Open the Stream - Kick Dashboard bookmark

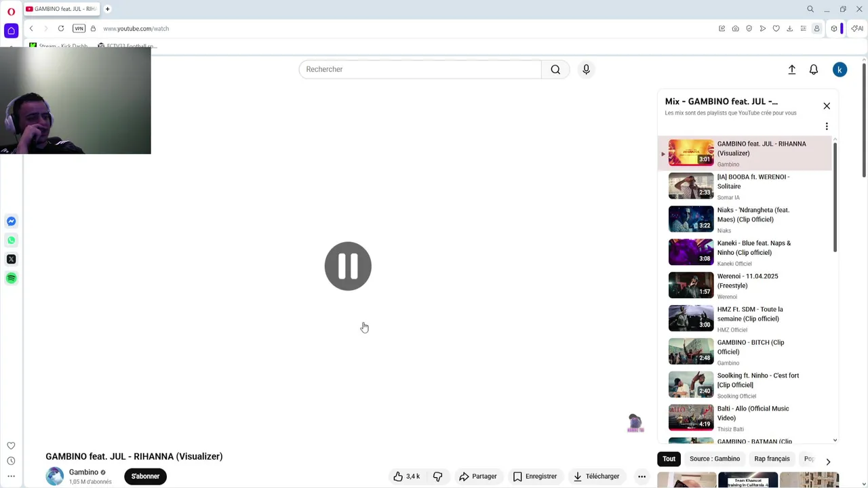pos(59,46)
